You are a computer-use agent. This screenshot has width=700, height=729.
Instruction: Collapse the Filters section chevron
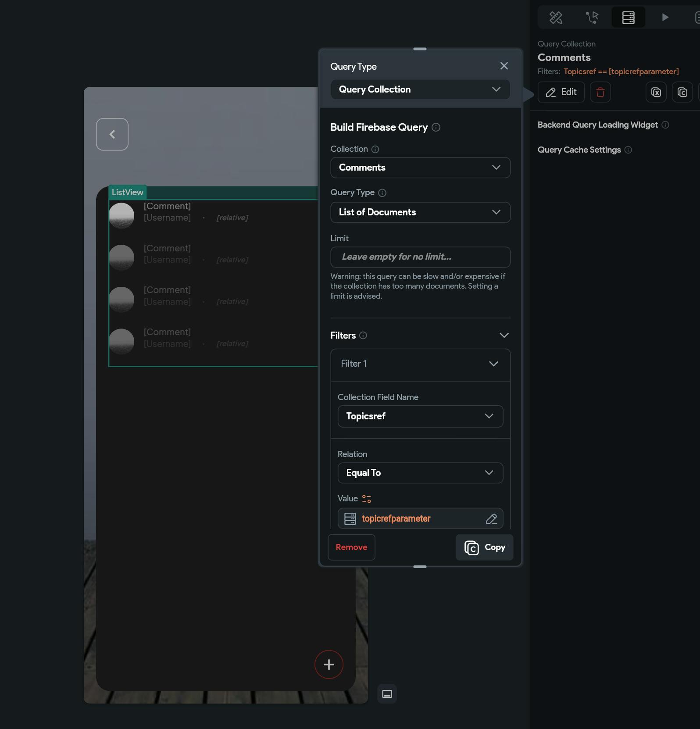[x=504, y=336]
